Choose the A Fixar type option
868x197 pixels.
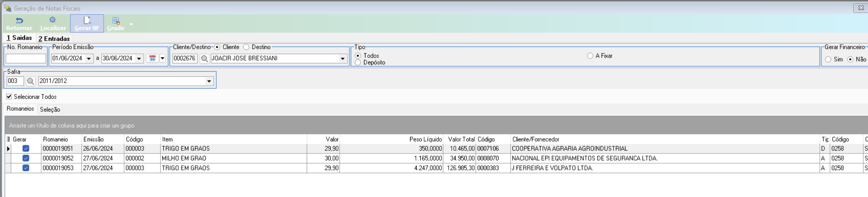tap(590, 56)
